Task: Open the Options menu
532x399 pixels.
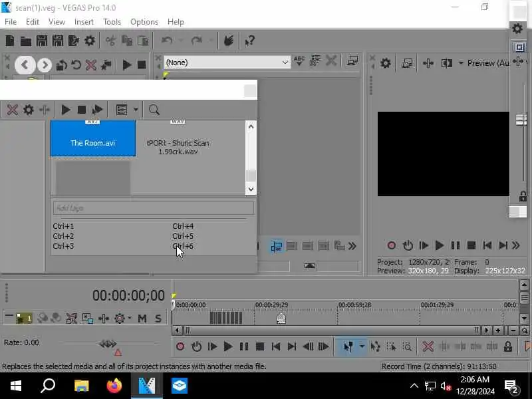Action: pyautogui.click(x=144, y=22)
